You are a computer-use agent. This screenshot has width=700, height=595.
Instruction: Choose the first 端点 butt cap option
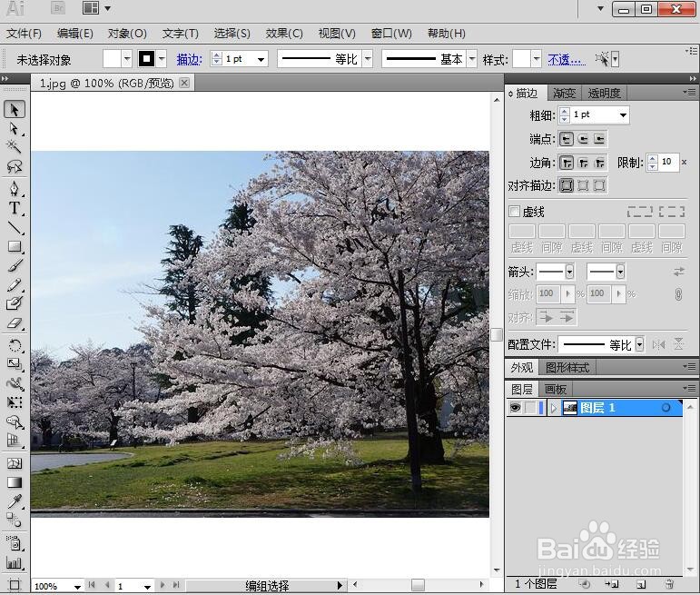click(x=567, y=139)
